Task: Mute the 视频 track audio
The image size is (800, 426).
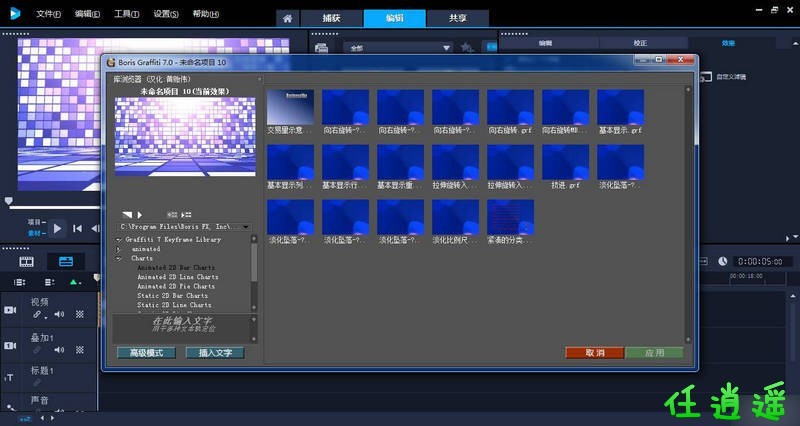Action: click(59, 314)
